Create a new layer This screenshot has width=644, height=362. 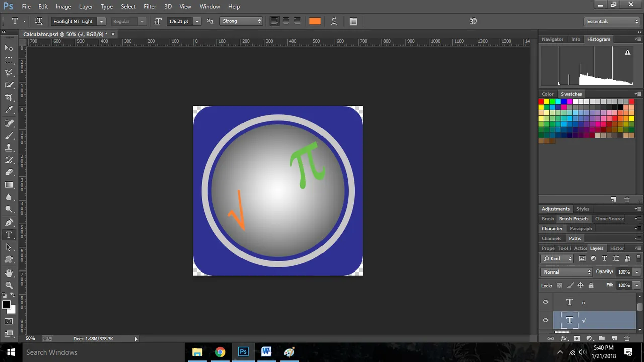614,339
